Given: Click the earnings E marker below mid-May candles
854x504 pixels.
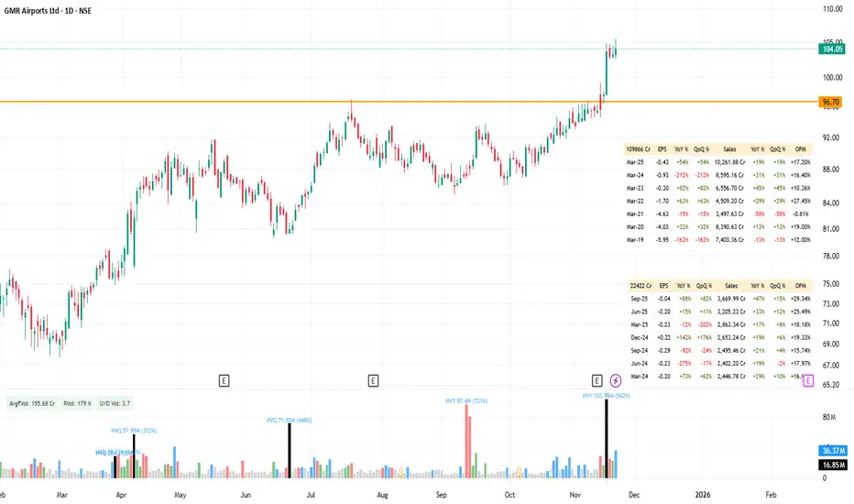Looking at the screenshot, I should pyautogui.click(x=224, y=381).
